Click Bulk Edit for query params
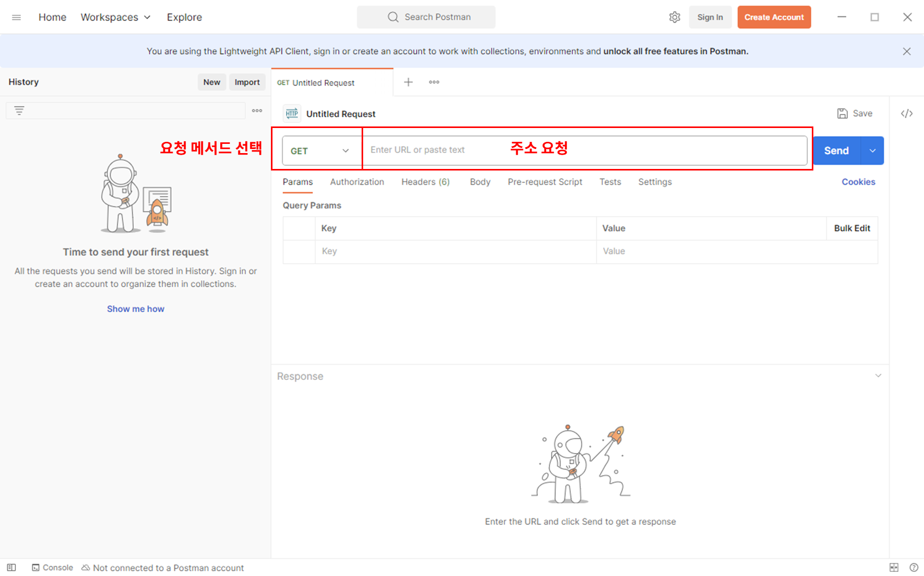924x576 pixels. (852, 228)
